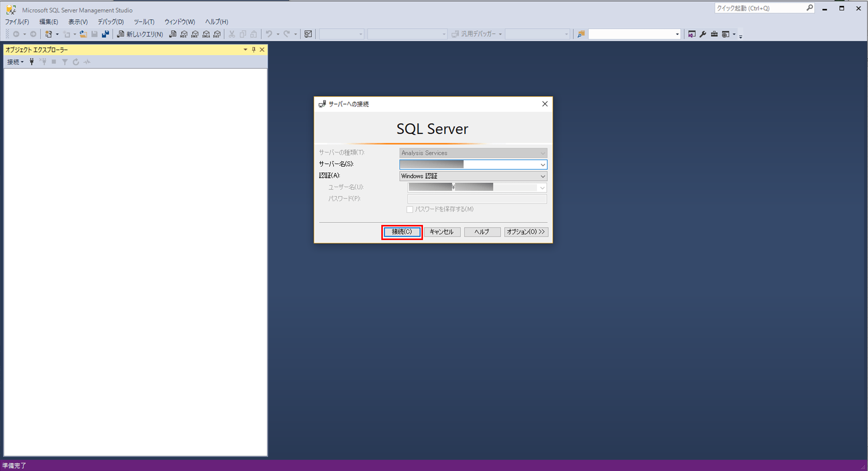Close the Object Explorer panel

pyautogui.click(x=262, y=50)
